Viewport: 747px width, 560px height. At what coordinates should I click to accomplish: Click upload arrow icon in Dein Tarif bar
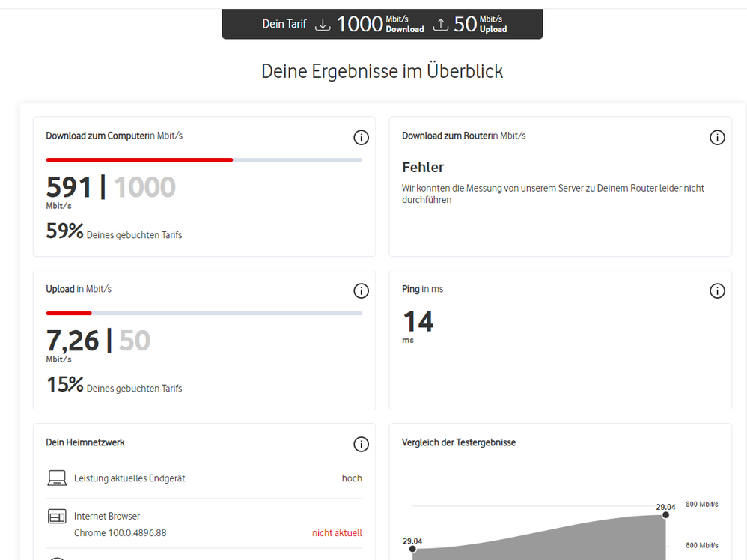pyautogui.click(x=441, y=25)
